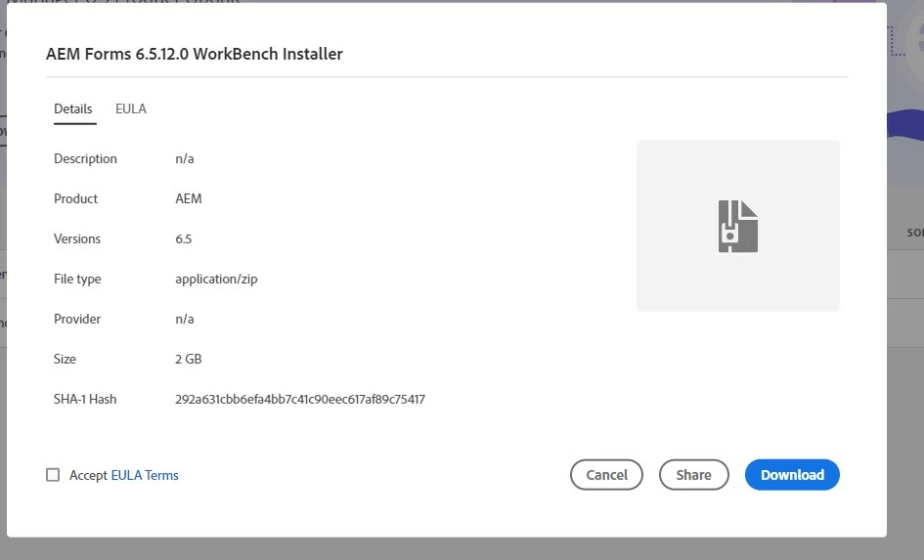Click the file type value application/zip
Viewport: 924px width, 560px height.
(x=216, y=280)
